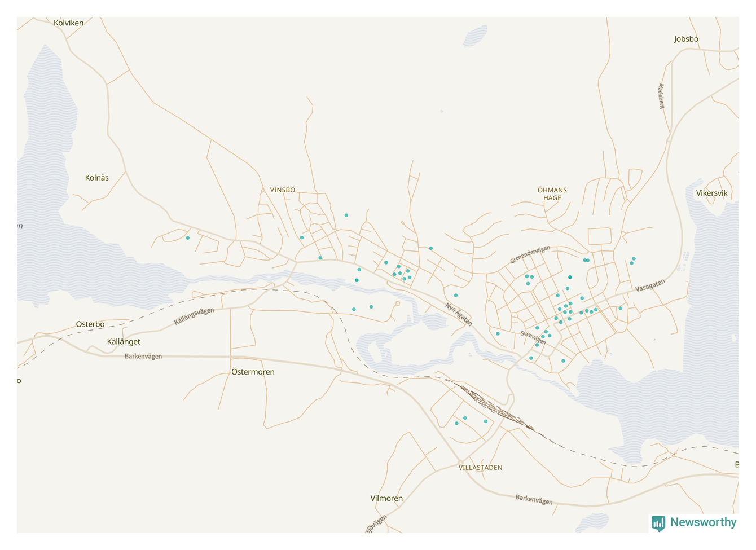The width and height of the screenshot is (756, 550).
Task: Select the Nya Agatan road label
Action: 459,314
